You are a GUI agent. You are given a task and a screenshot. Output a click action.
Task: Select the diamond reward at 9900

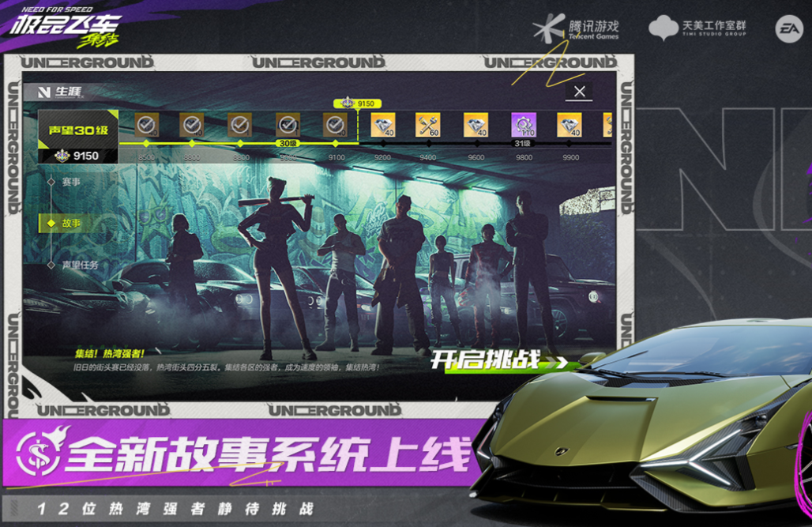click(x=570, y=125)
